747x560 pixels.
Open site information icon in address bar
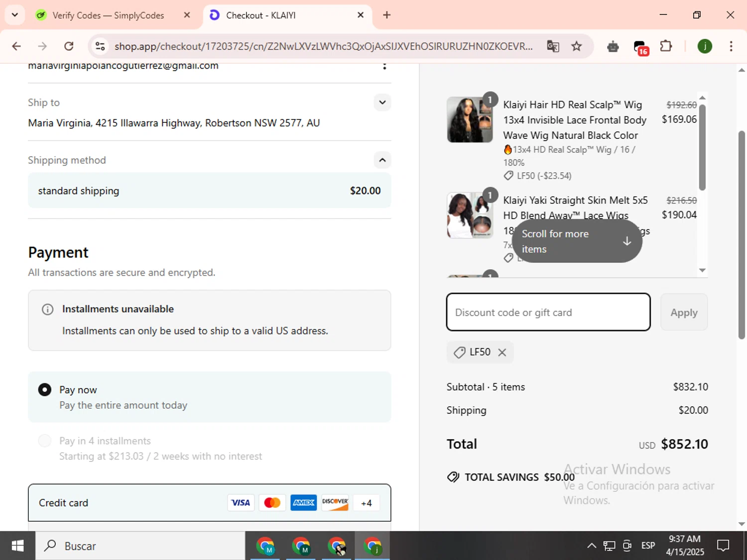coord(100,46)
